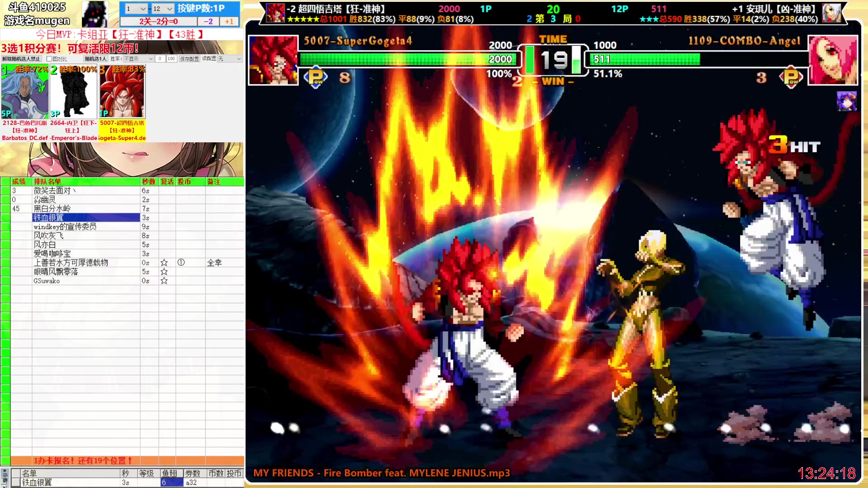Click the +1 score button
The width and height of the screenshot is (868, 488).
point(229,21)
